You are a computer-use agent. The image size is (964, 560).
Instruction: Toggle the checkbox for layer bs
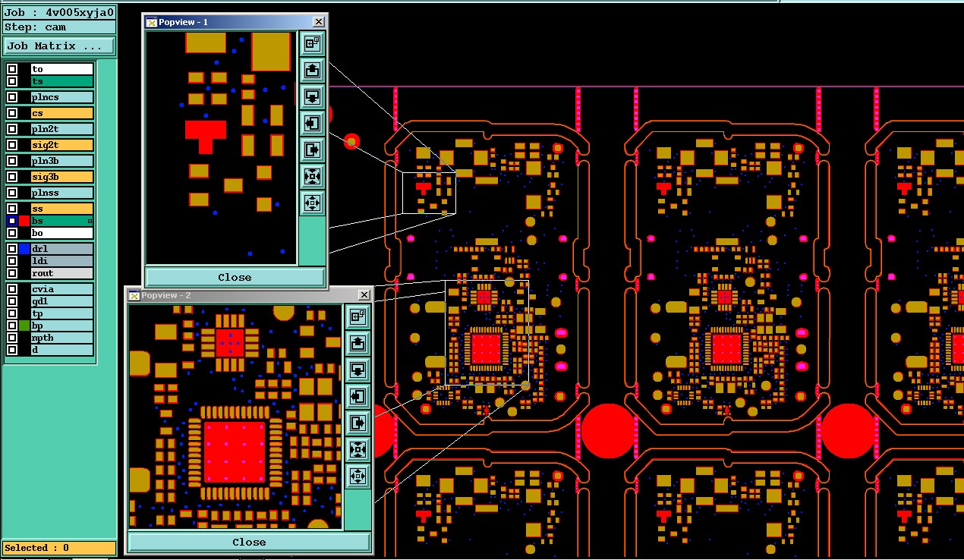12,221
